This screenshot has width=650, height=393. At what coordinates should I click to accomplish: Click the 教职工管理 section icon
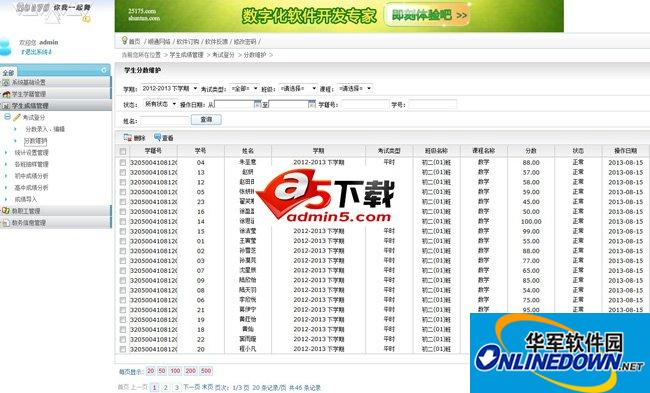pyautogui.click(x=6, y=211)
